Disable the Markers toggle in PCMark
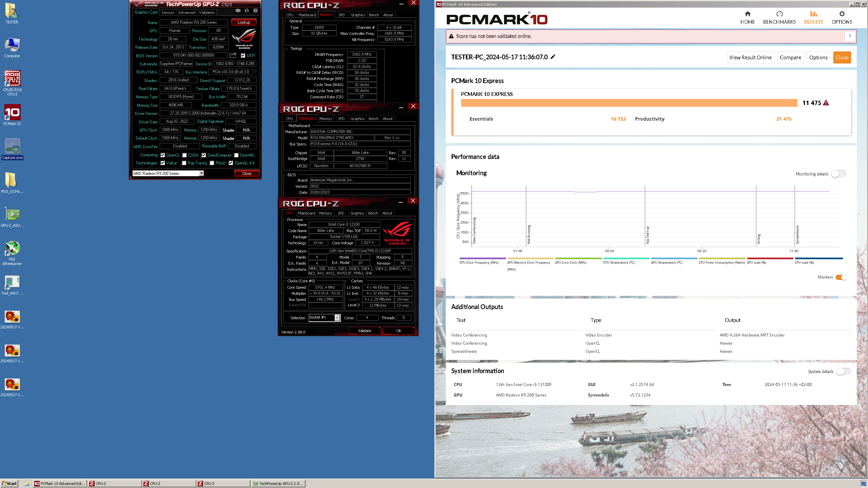Screen dimensions: 868x488 [841, 277]
